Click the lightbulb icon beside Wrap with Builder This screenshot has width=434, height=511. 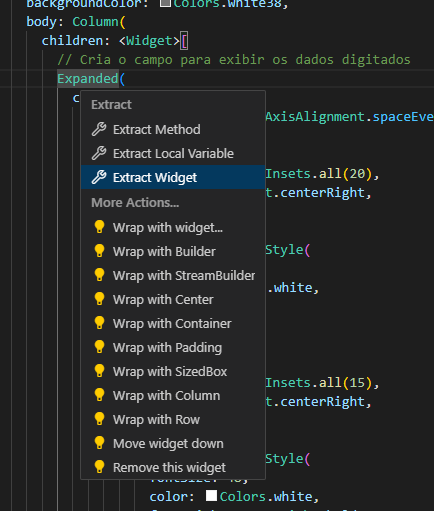99,251
